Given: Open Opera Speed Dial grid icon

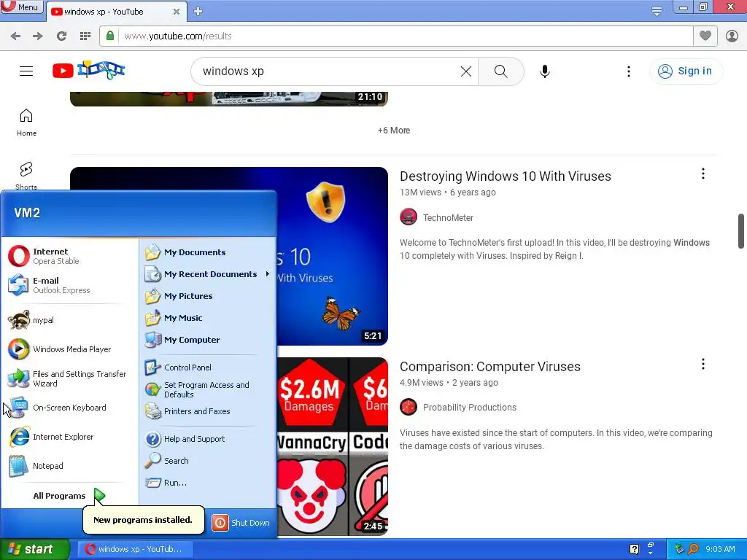Looking at the screenshot, I should (85, 36).
